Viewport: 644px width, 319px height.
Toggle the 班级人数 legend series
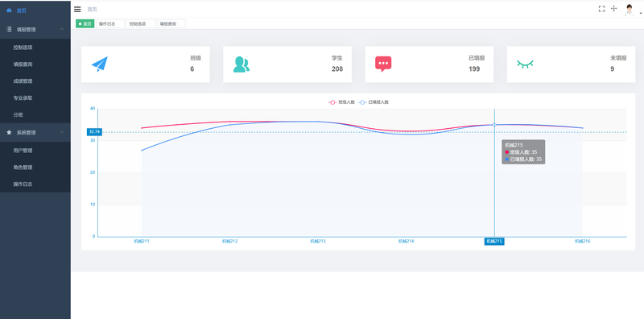[x=341, y=102]
